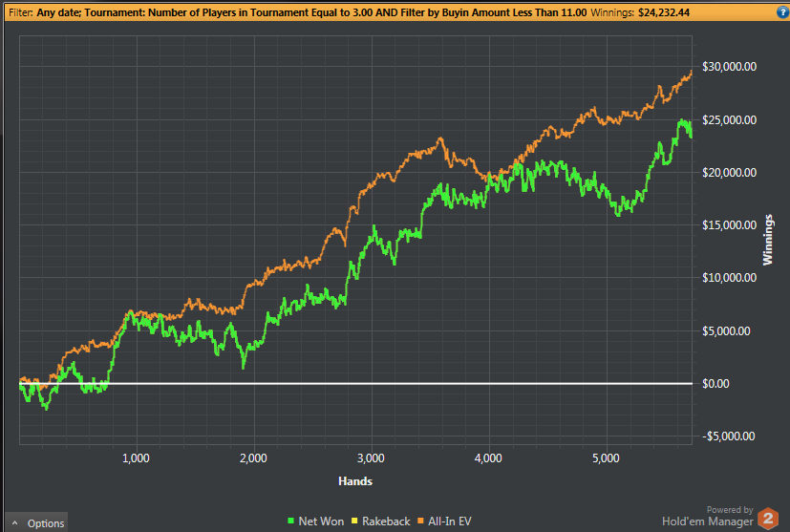Click the $15,000.00 axis label
790x532 pixels.
click(729, 225)
